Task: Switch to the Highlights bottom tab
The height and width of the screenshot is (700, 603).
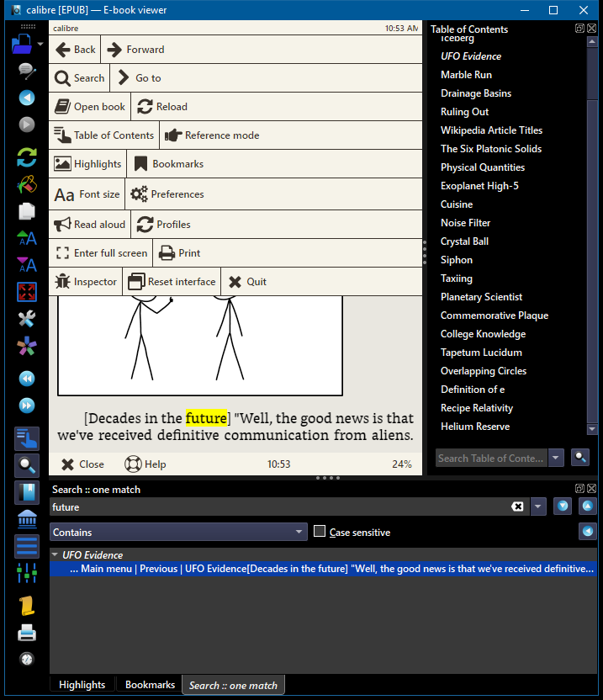Action: (x=82, y=684)
